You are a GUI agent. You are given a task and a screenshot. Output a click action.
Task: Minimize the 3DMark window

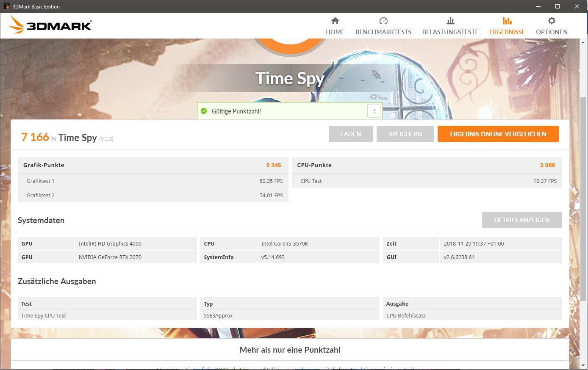pos(538,6)
